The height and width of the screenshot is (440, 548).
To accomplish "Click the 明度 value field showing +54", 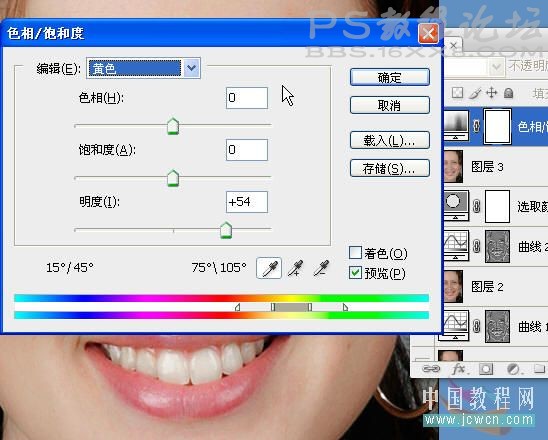I will tap(247, 202).
